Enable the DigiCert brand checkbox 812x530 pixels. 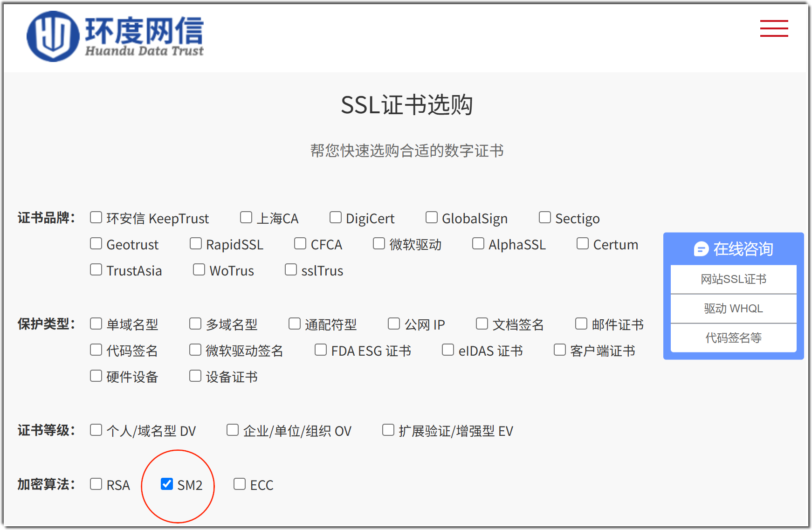pyautogui.click(x=335, y=217)
